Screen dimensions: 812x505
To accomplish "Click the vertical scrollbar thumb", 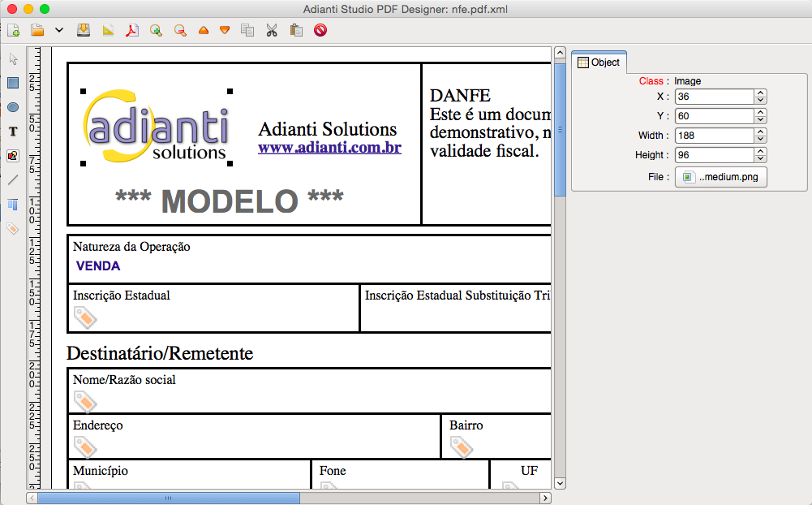I will pos(560,130).
